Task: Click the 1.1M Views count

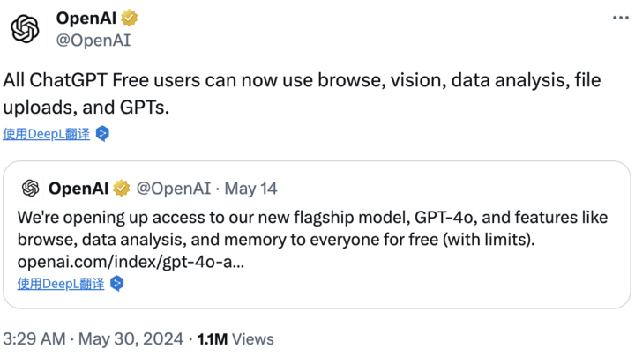Action: pyautogui.click(x=235, y=339)
